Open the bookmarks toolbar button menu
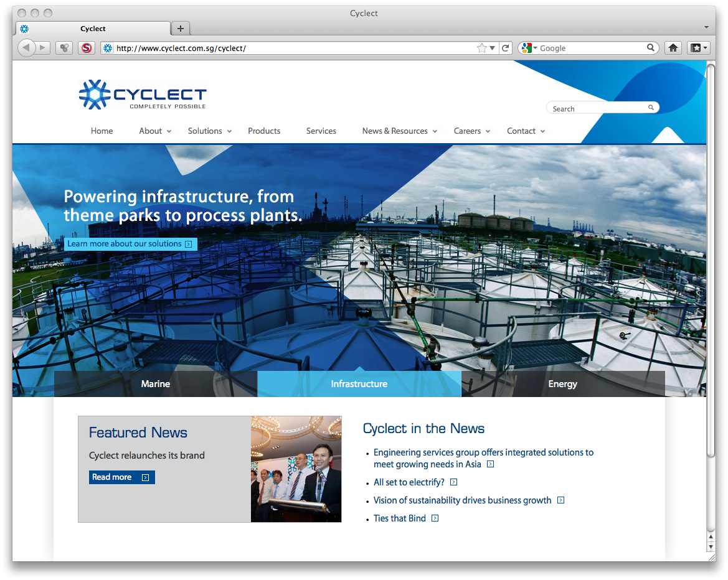 click(697, 48)
